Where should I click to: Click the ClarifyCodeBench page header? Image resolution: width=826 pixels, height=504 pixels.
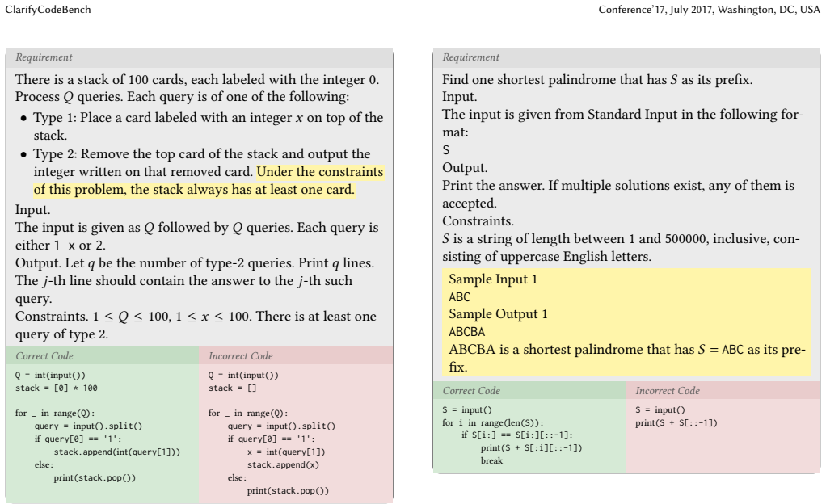48,10
